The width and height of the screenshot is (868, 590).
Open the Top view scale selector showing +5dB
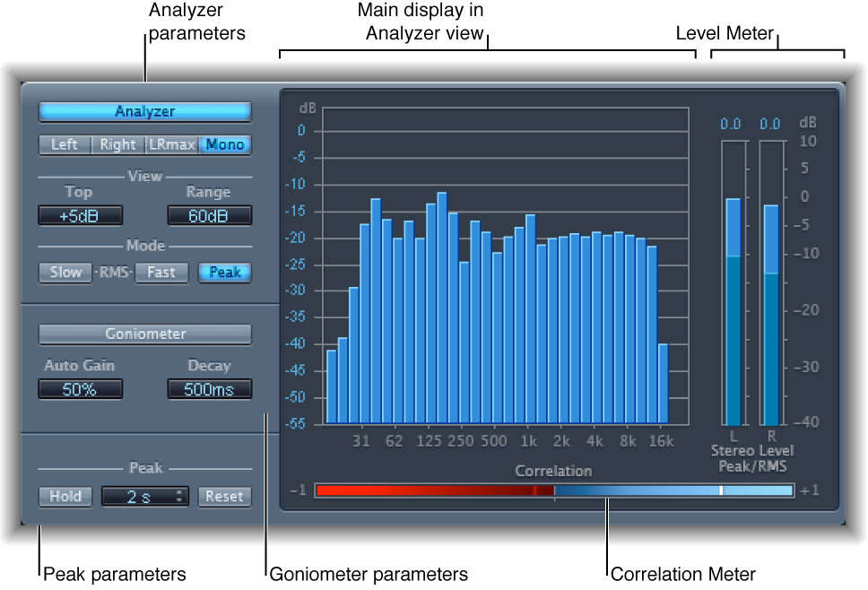80,214
